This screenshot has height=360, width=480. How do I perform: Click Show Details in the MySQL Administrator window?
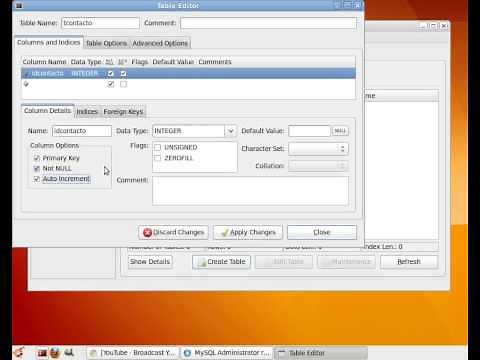pos(150,262)
